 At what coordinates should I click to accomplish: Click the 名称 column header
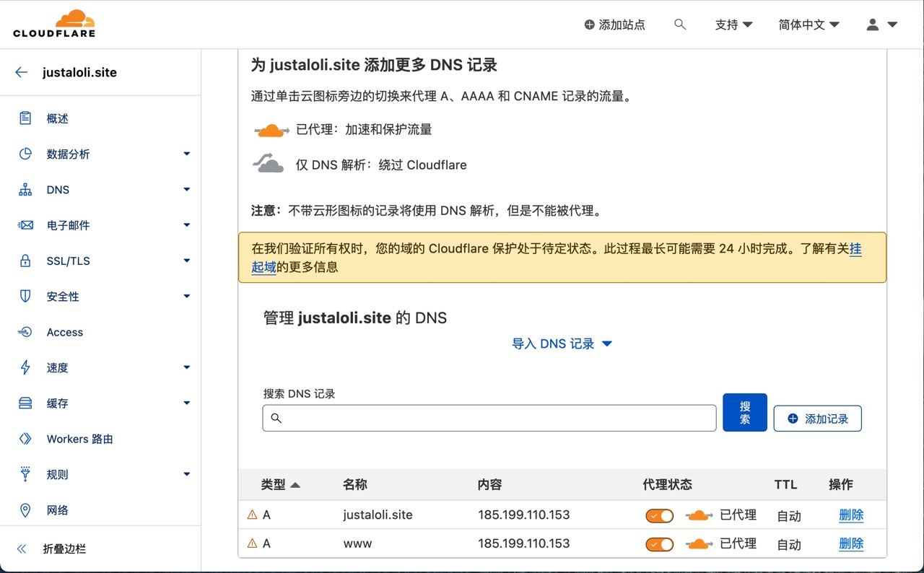[x=355, y=485]
